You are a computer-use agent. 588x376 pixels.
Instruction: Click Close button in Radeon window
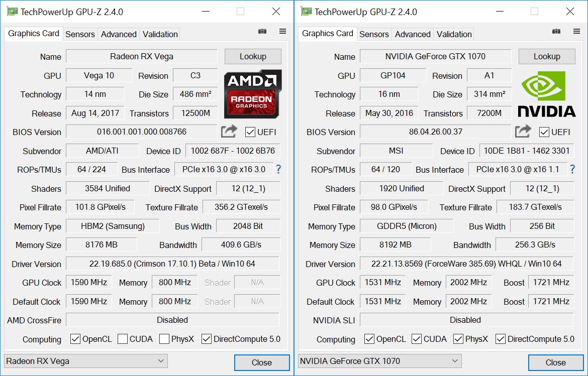(262, 362)
